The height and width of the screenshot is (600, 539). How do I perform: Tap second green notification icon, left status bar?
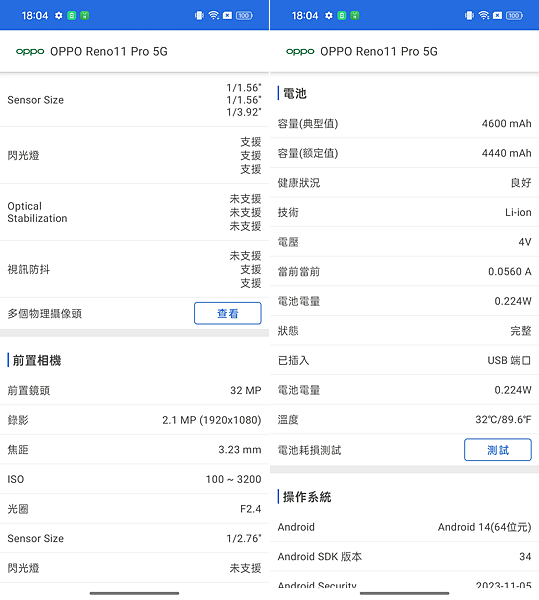coord(85,16)
